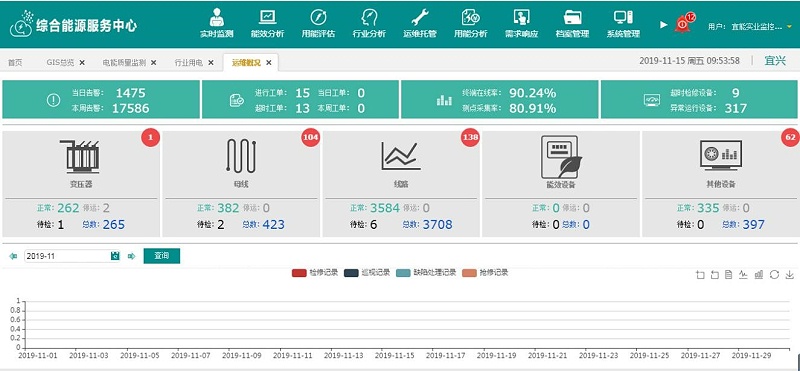The image size is (800, 371).
Task: Click the 查询 query button
Action: (162, 256)
